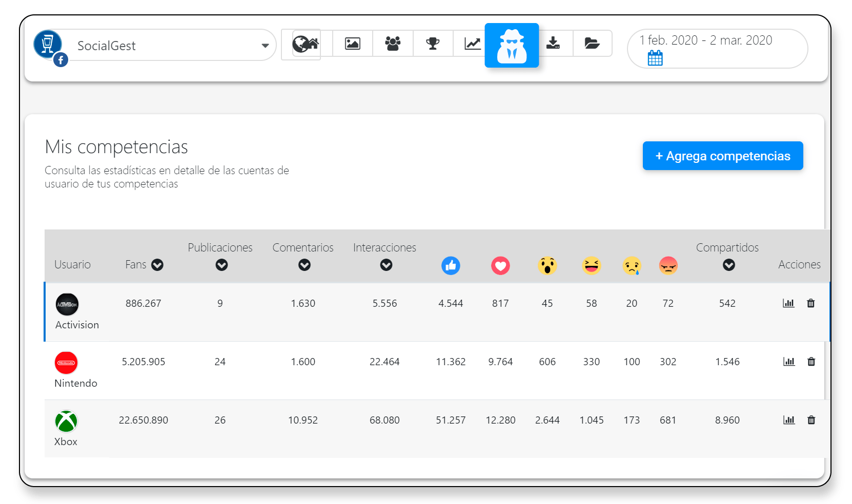The image size is (852, 504).
Task: Click Xbox interactions value 68.080
Action: click(x=384, y=420)
